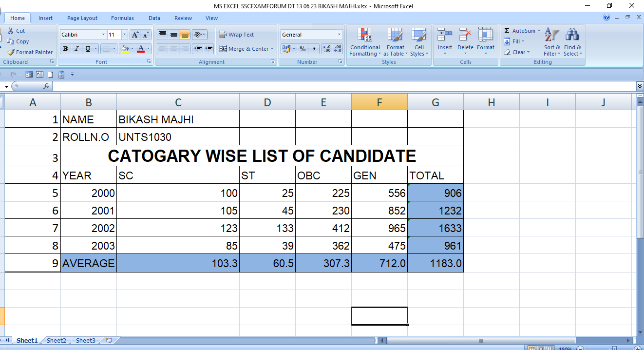The width and height of the screenshot is (644, 350).
Task: Toggle Italic formatting
Action: (76, 49)
